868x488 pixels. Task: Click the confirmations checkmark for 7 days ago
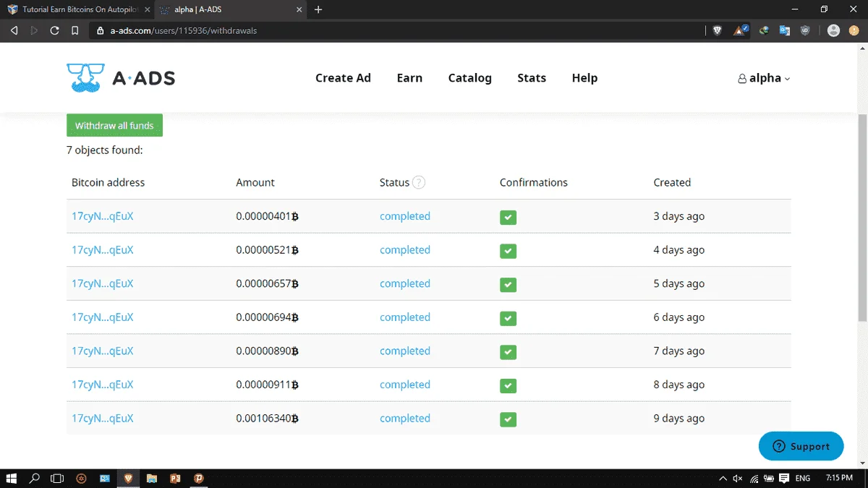(508, 352)
